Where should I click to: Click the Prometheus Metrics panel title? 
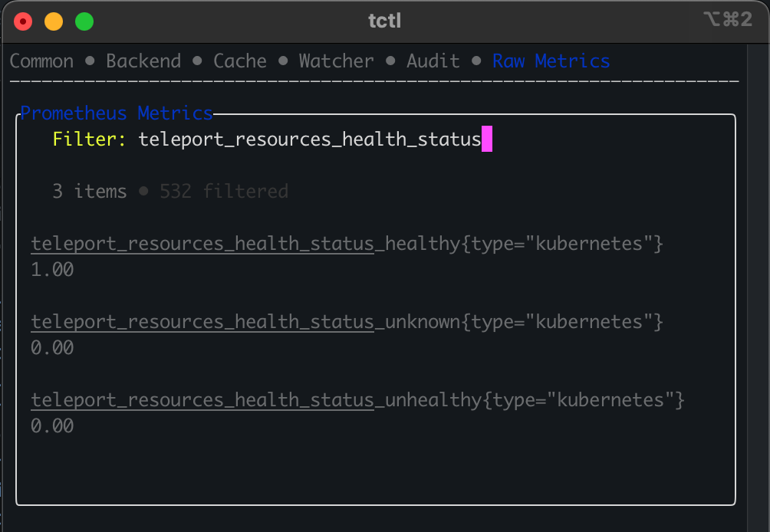click(x=117, y=113)
